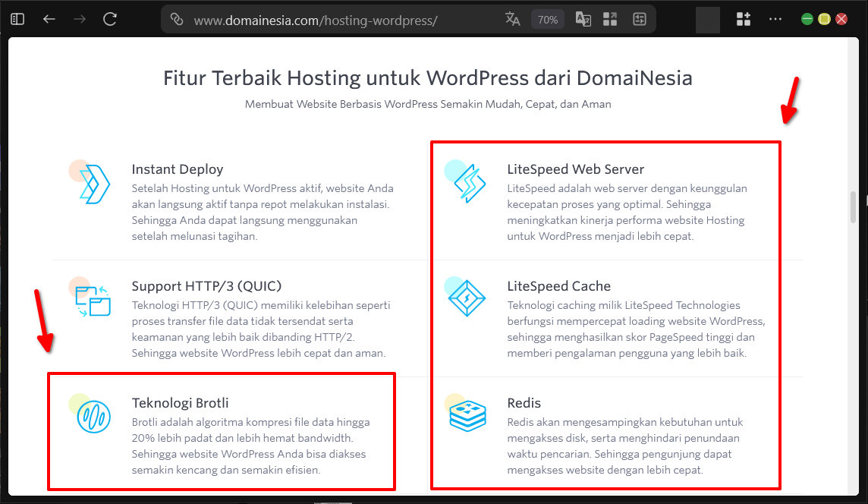868x504 pixels.
Task: Click the forward navigation arrow
Action: pos(78,18)
